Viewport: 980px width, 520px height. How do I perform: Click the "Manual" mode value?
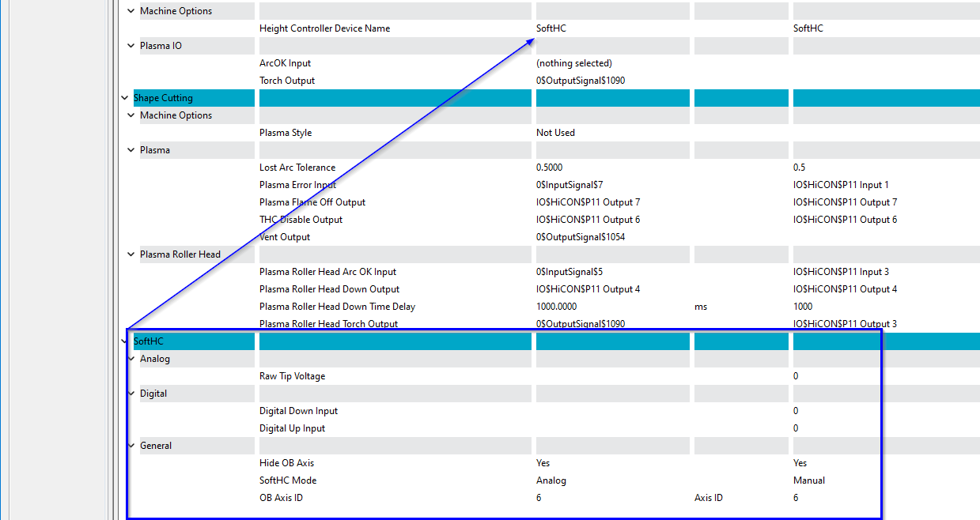coord(809,480)
